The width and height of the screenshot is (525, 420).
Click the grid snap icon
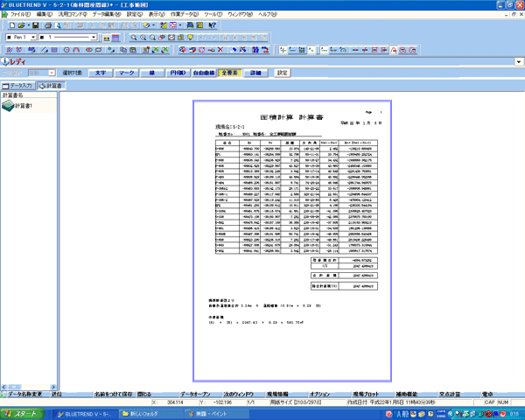click(302, 50)
